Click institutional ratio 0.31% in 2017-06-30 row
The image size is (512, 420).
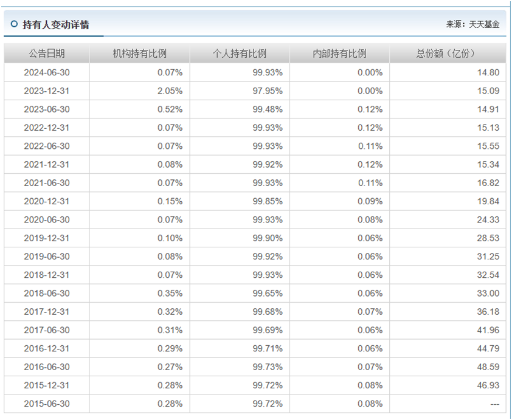(x=170, y=330)
